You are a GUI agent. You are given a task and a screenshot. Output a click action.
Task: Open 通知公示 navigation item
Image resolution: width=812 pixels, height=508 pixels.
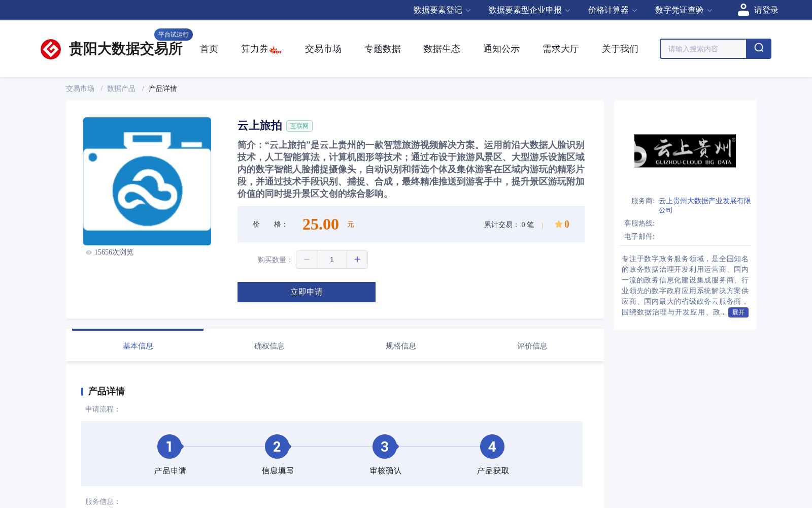click(x=501, y=49)
